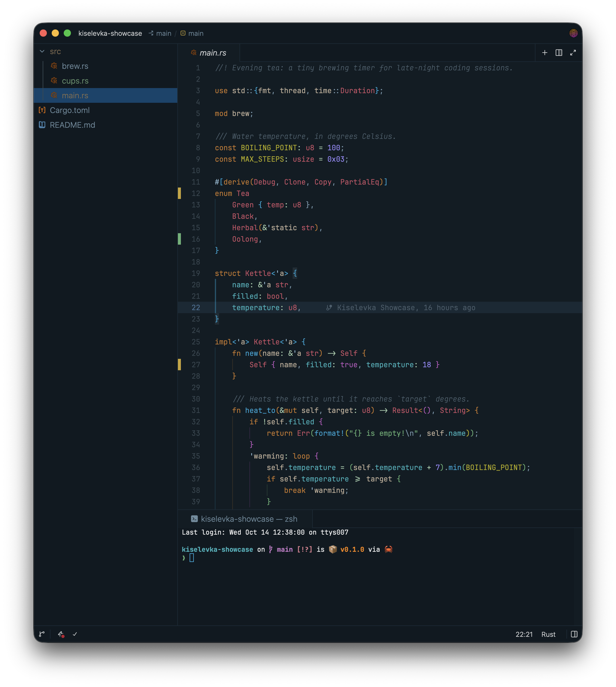Click the book icon beside README.md
The width and height of the screenshot is (616, 687).
(x=42, y=125)
